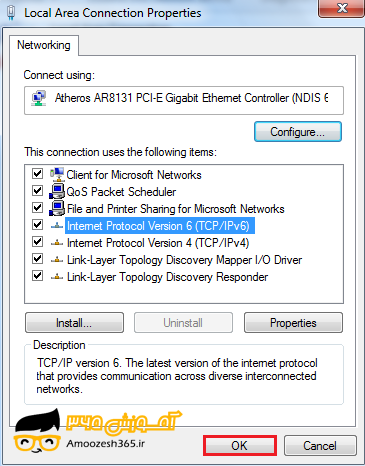
Task: Uncheck Link-Layer Topology Discovery Responder checkbox
Action: [x=37, y=276]
